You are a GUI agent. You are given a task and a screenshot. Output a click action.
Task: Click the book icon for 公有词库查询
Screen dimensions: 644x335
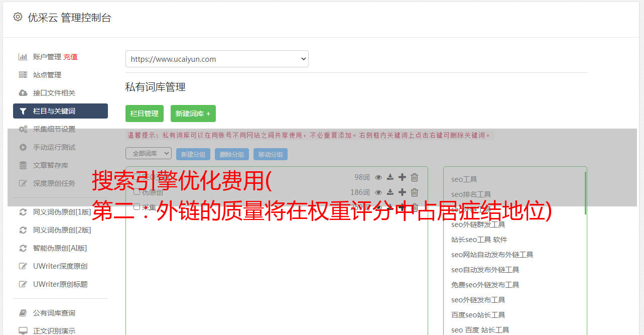23,313
